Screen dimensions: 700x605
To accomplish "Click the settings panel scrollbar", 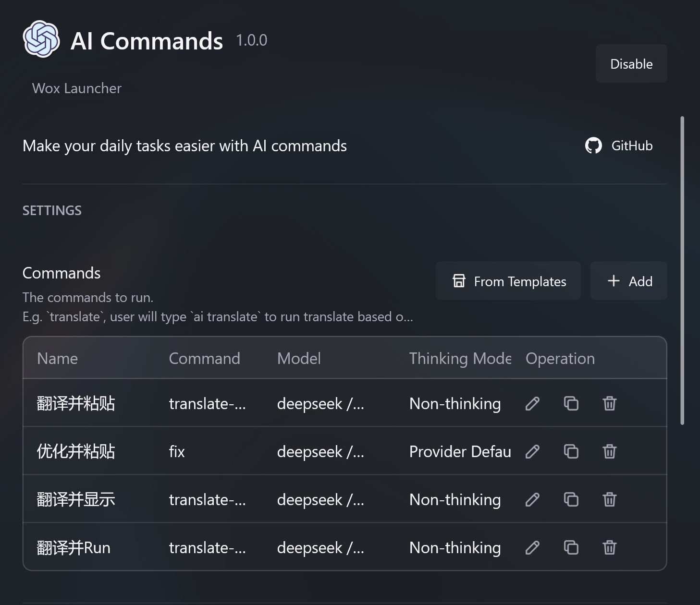I will [682, 270].
